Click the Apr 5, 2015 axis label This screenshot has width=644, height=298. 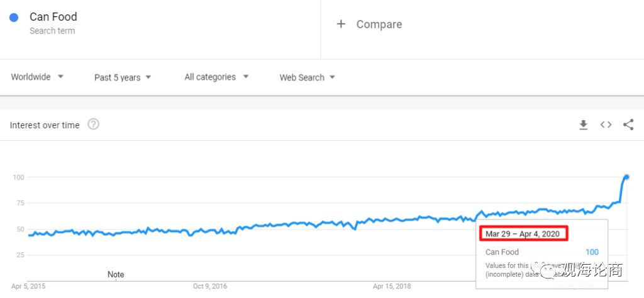(28, 286)
